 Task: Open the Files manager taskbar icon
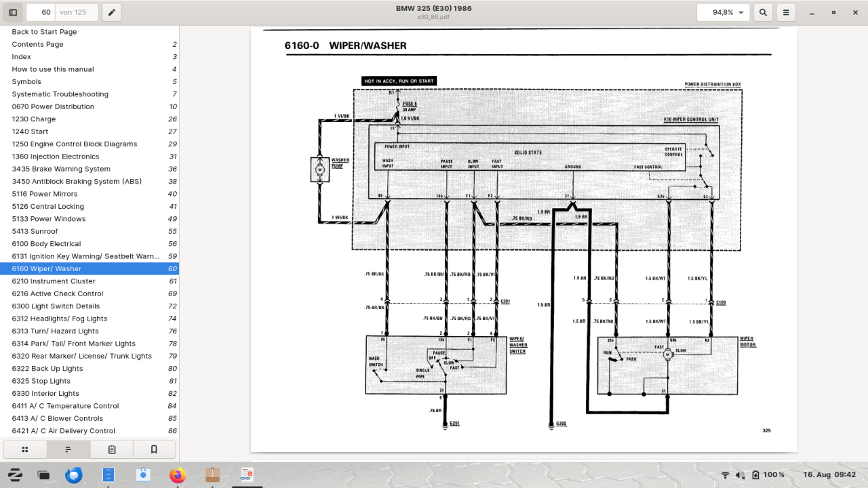coord(108,475)
